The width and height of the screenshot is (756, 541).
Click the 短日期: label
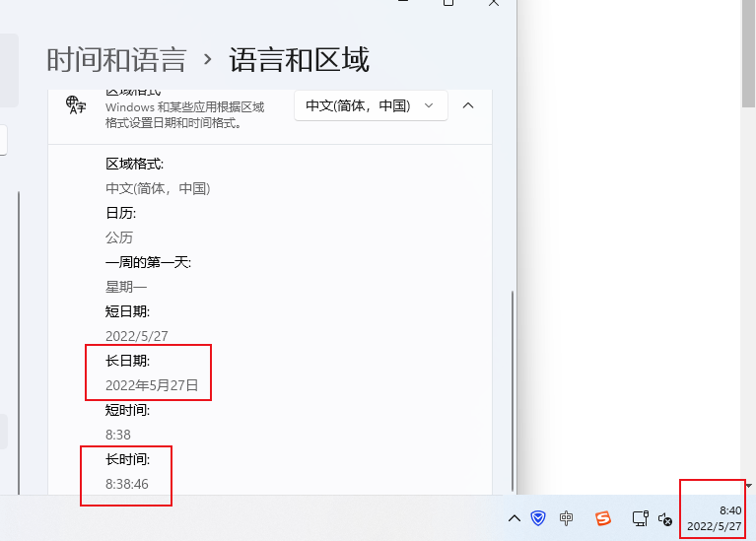pos(127,311)
